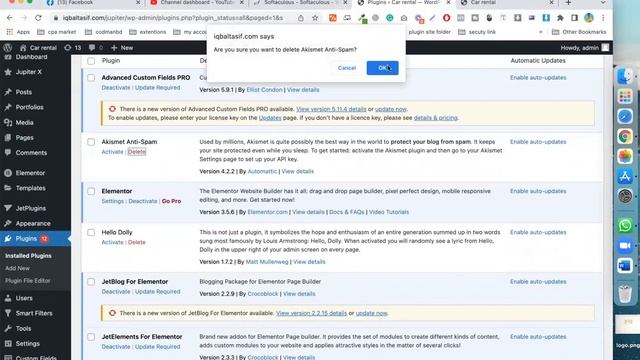Check the JetElements For Elementor checkbox

point(91,337)
